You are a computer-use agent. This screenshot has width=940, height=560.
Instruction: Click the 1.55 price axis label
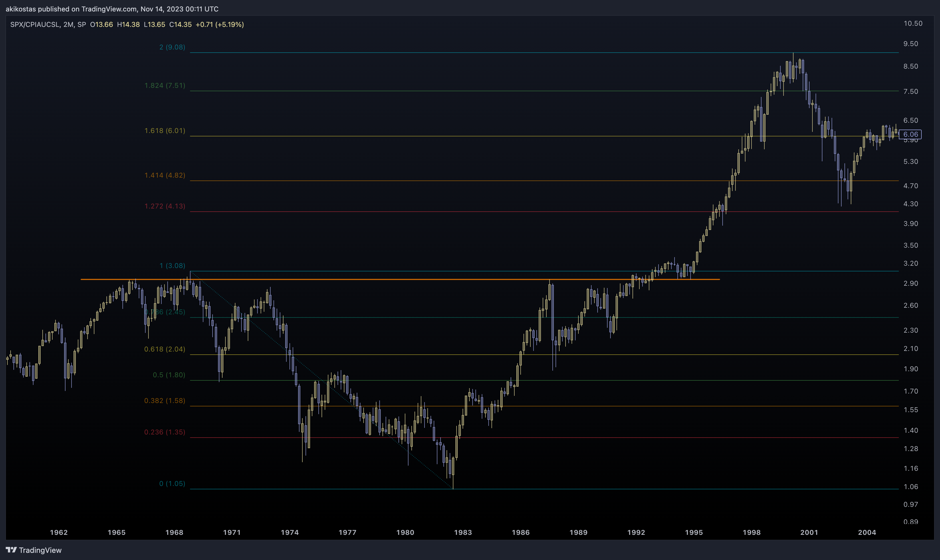click(x=911, y=410)
